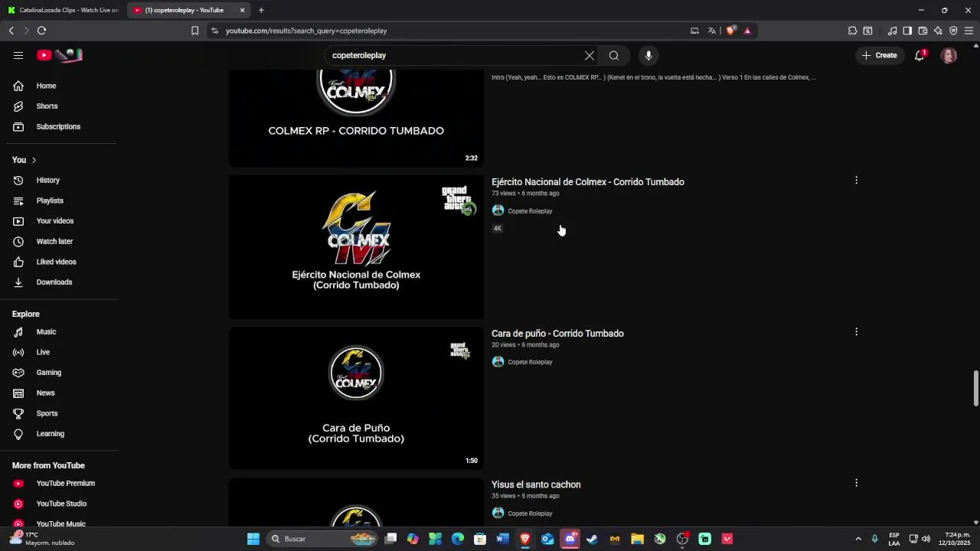980x551 pixels.
Task: Clear the search box with the X icon
Action: (x=590, y=55)
